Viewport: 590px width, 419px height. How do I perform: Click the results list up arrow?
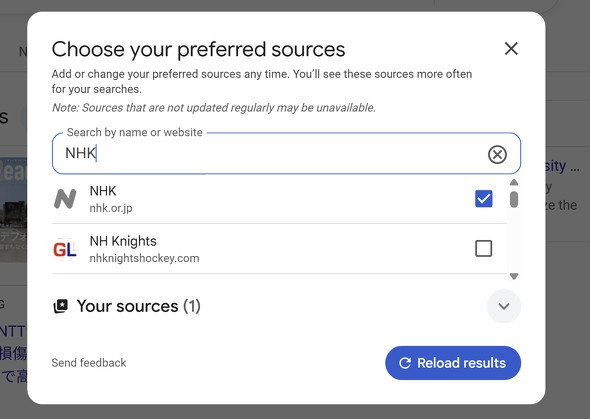514,182
